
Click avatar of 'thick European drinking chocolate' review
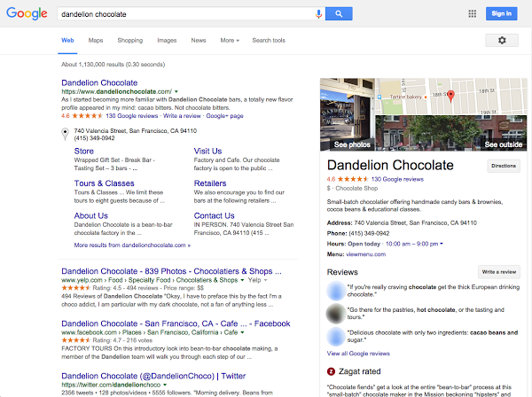pos(336,291)
